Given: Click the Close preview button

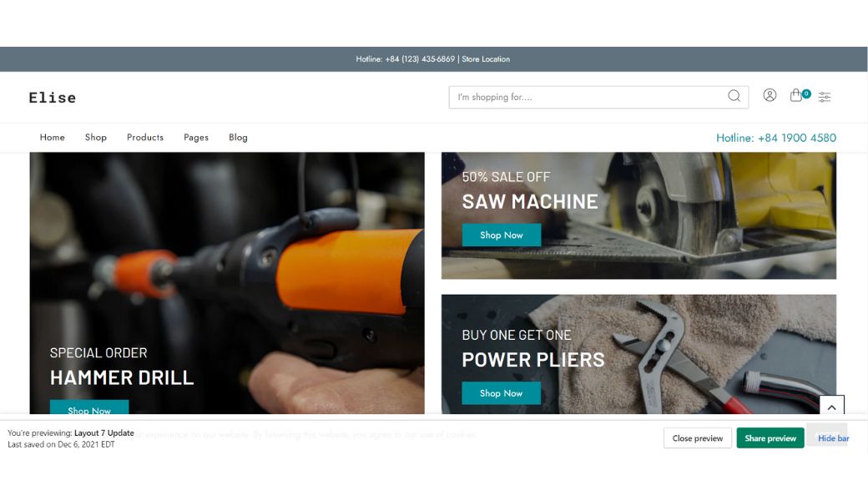Looking at the screenshot, I should pyautogui.click(x=698, y=438).
